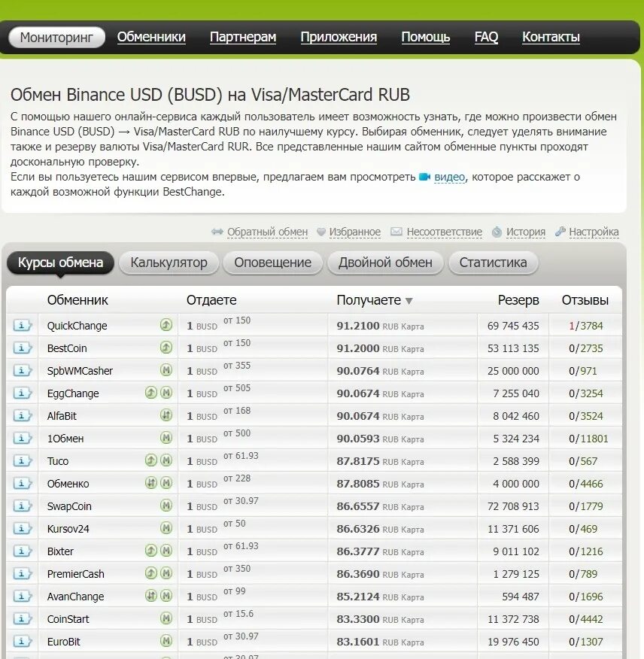Click the Bixter reserve 9 011 102
Image resolution: width=644 pixels, height=659 pixels.
point(516,551)
